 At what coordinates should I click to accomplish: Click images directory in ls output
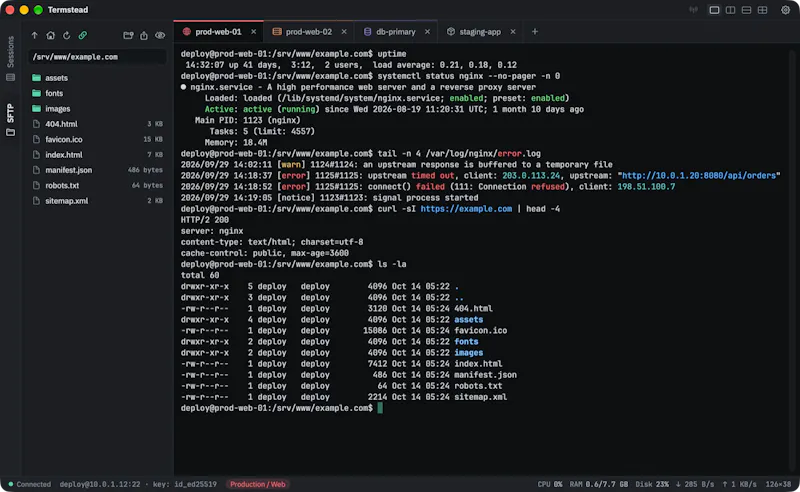[468, 353]
